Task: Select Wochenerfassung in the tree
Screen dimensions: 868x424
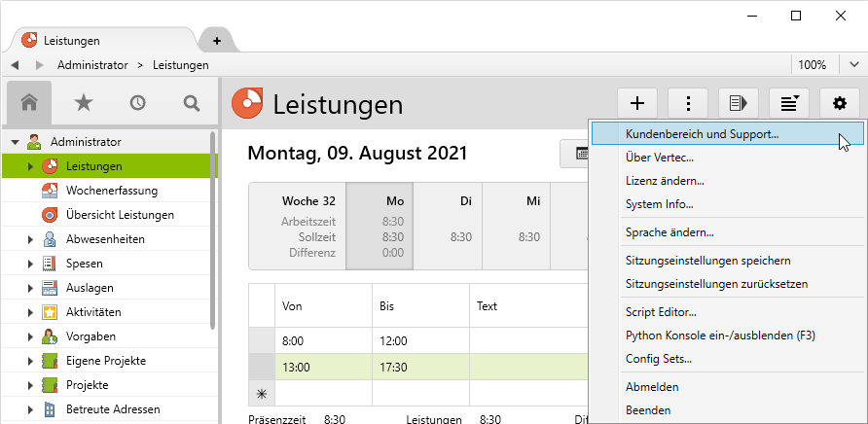Action: tap(111, 191)
